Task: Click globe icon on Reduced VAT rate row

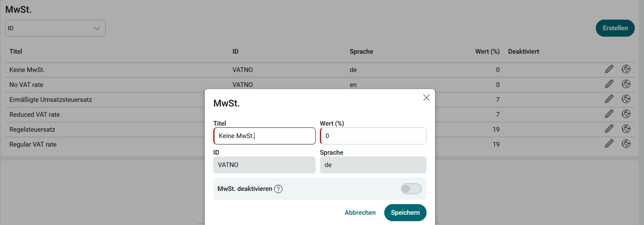Action: click(x=626, y=114)
